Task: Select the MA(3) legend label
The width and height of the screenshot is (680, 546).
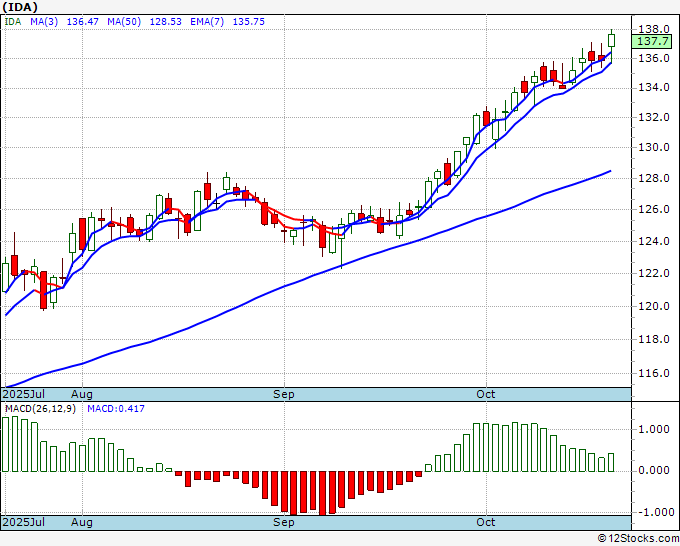Action: click(x=44, y=22)
